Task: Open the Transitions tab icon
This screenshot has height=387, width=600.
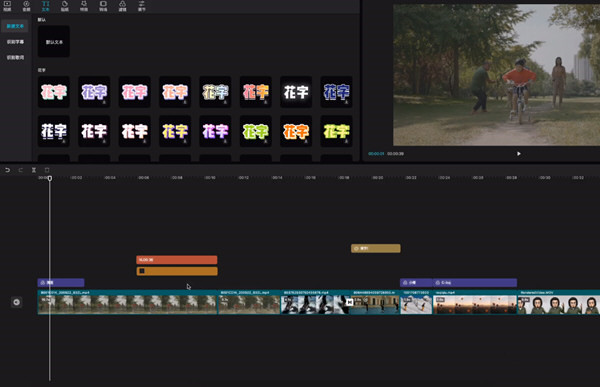Action: (103, 5)
